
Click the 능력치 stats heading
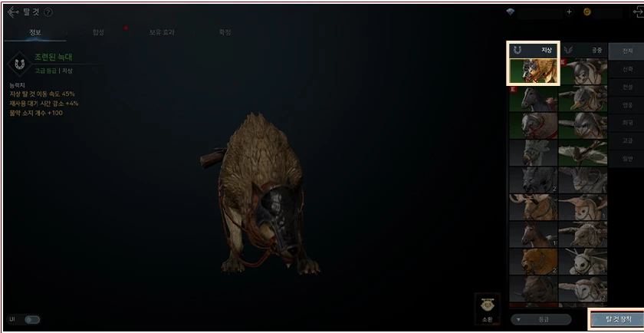click(x=17, y=85)
